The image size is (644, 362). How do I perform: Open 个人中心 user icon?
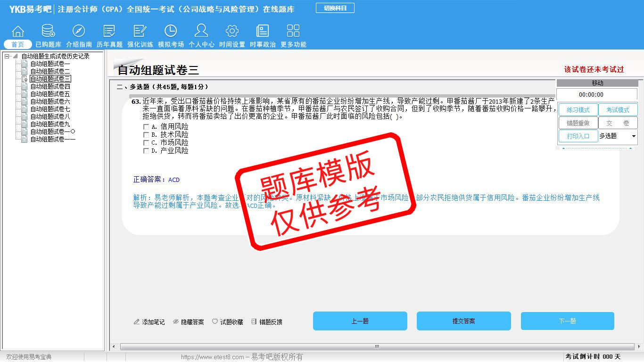(201, 32)
